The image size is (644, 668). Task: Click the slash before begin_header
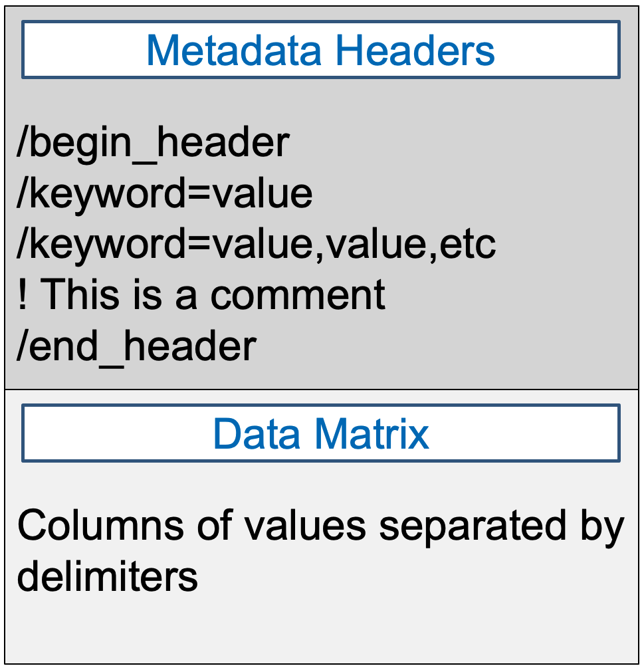pos(22,142)
